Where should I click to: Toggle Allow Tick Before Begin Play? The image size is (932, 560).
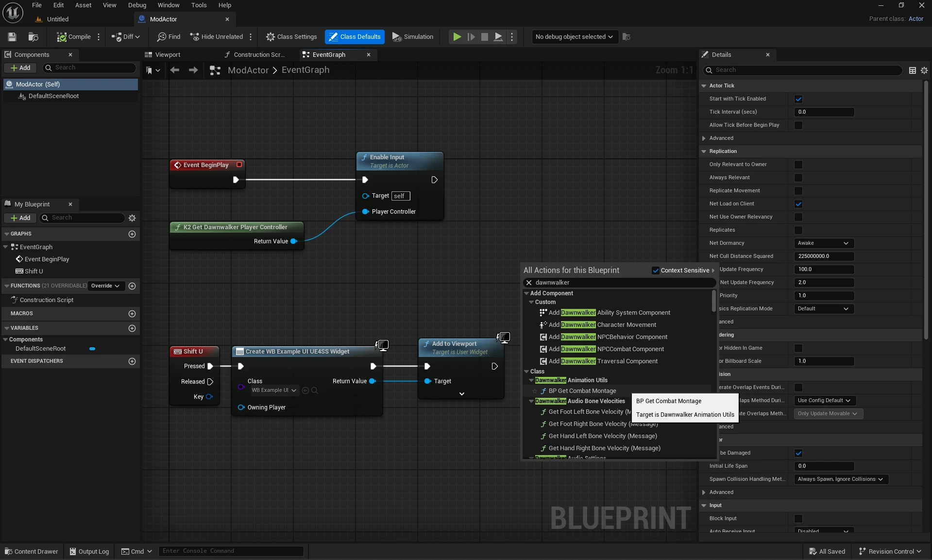pos(798,125)
